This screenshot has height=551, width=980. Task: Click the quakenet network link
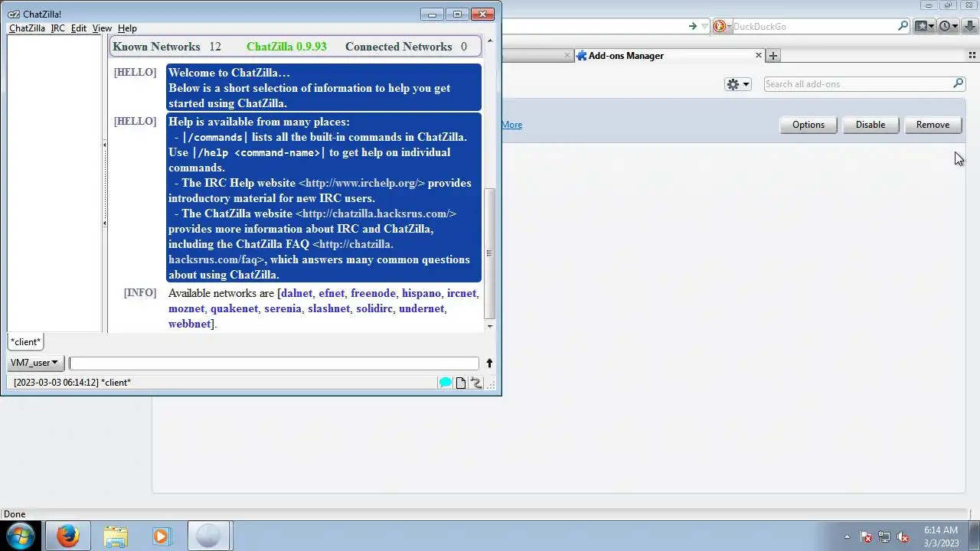pos(234,308)
